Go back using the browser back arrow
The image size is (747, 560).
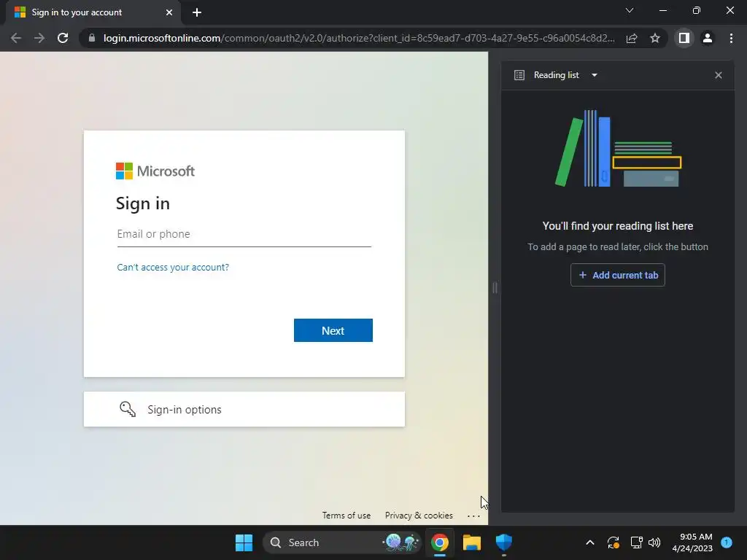[16, 38]
